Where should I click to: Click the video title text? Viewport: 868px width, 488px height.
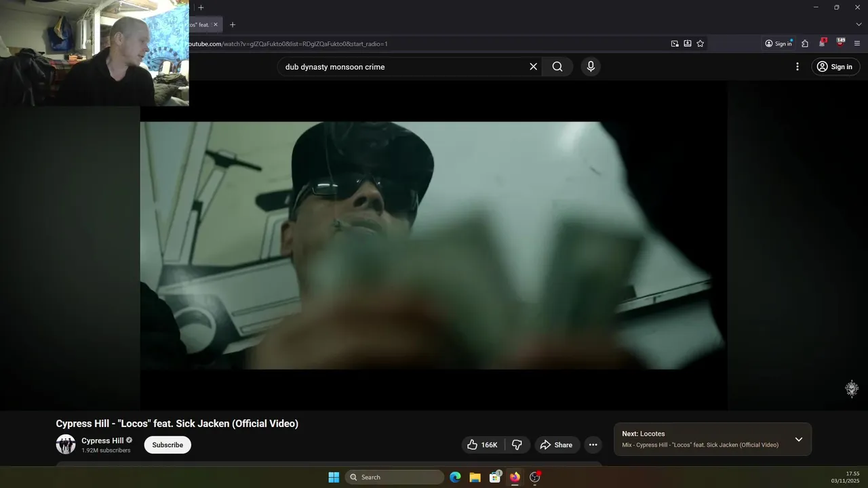point(177,424)
